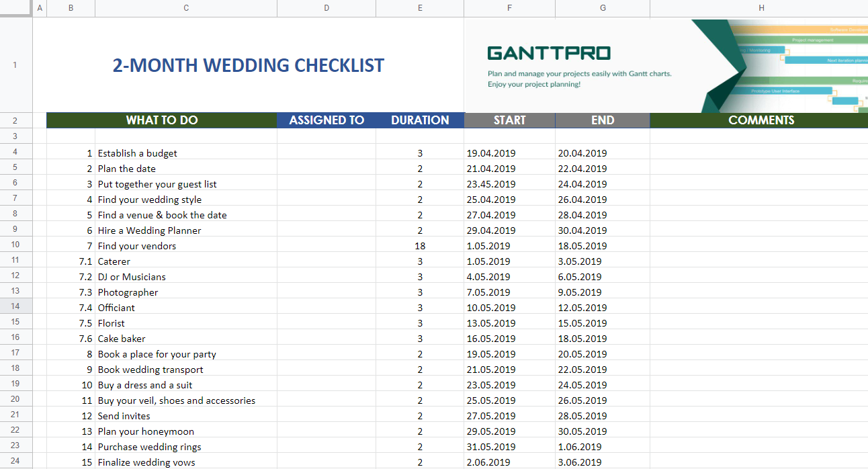Click the 2-MONTH WEDDING CHECKLIST title cell
This screenshot has width=868, height=469.
click(248, 65)
